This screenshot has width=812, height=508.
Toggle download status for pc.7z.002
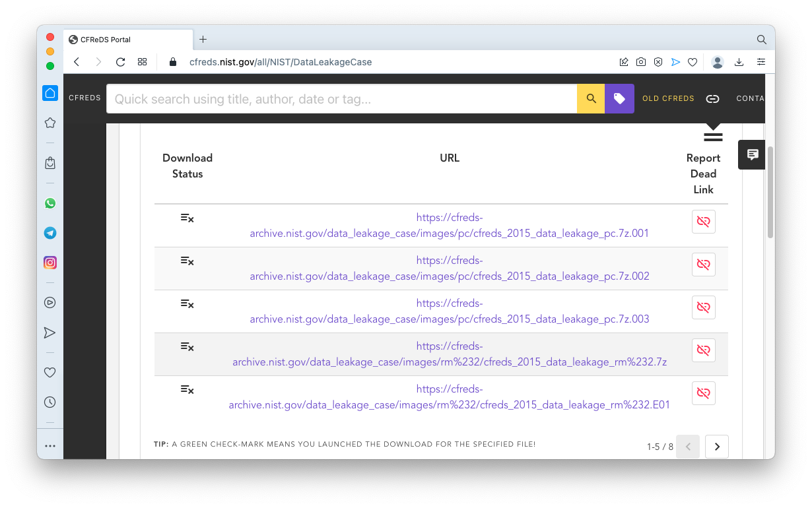[x=187, y=261]
